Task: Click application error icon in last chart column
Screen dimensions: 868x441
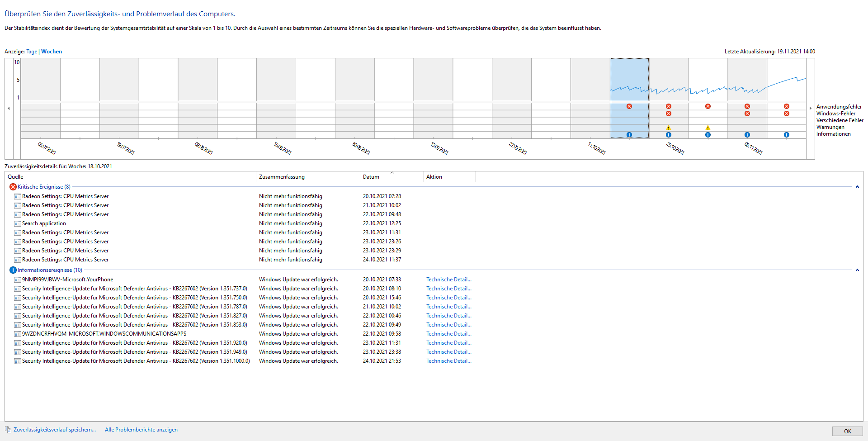Action: [x=787, y=106]
